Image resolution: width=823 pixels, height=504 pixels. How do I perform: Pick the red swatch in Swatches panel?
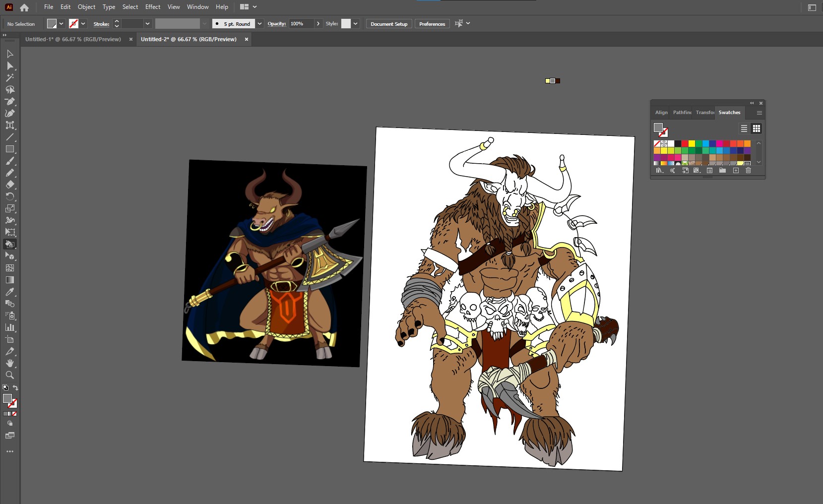(685, 143)
